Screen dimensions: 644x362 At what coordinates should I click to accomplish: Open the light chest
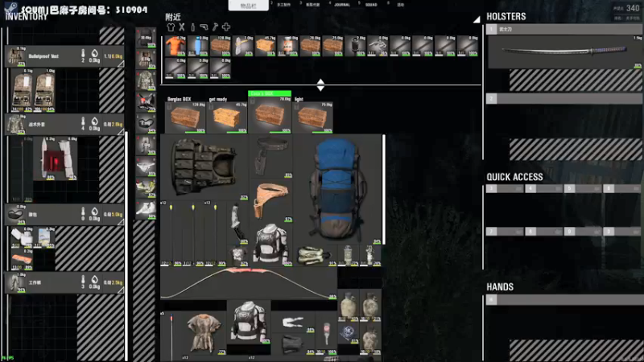coord(312,118)
